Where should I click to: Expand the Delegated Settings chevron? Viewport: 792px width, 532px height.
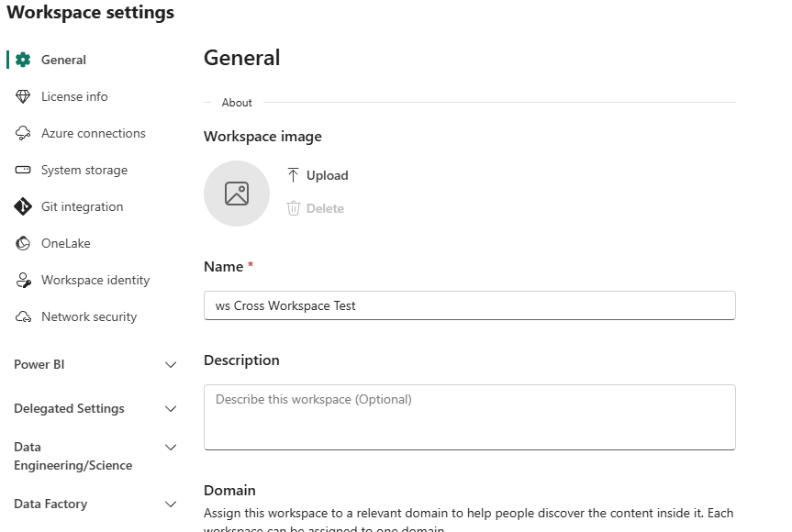(x=171, y=409)
